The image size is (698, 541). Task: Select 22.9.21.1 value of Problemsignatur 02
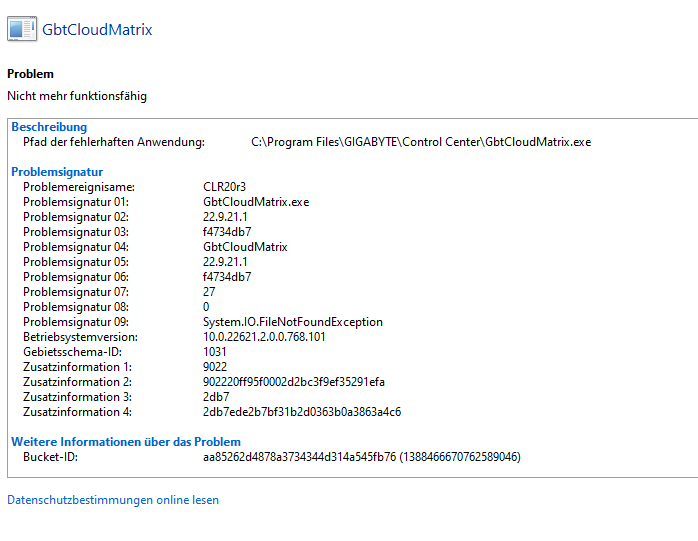click(225, 217)
